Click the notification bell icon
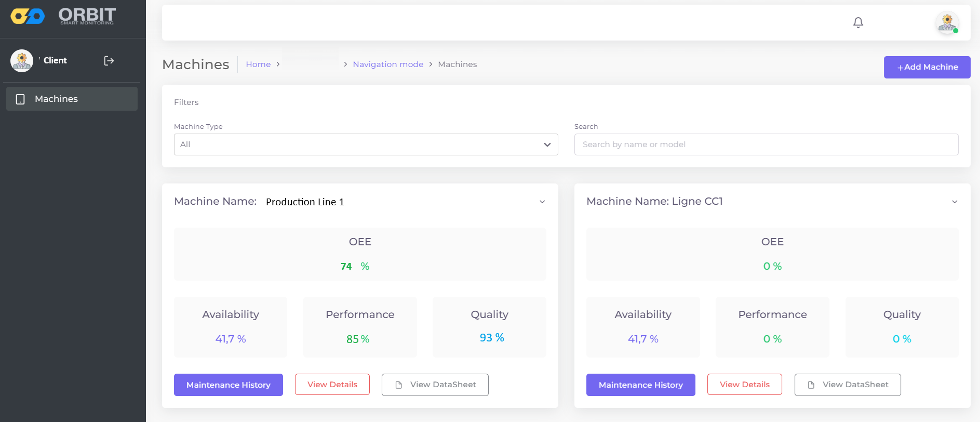The image size is (980, 422). click(x=858, y=22)
